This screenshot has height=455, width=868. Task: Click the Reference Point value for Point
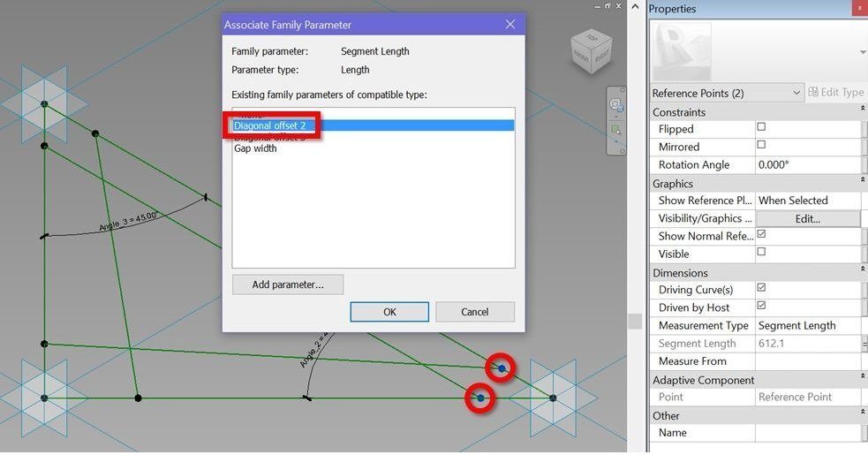point(808,397)
